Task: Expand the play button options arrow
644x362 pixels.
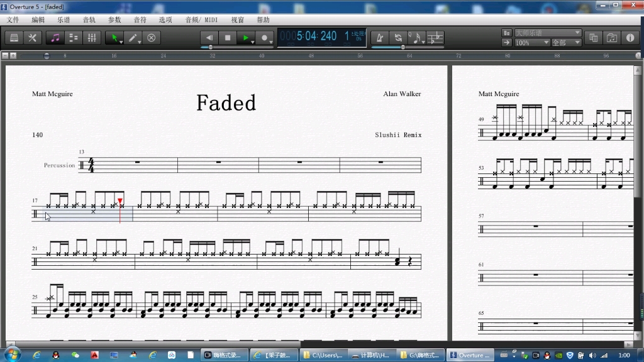Action: [253, 42]
